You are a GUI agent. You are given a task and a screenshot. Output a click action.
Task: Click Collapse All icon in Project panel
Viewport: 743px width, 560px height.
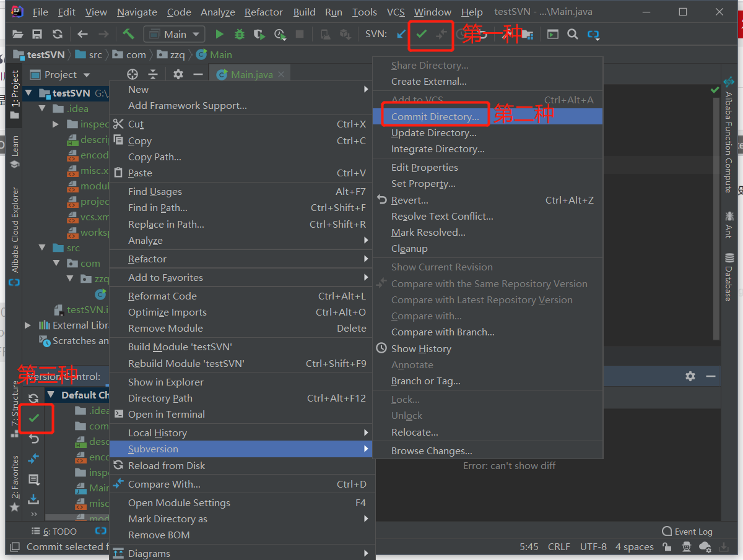[153, 74]
